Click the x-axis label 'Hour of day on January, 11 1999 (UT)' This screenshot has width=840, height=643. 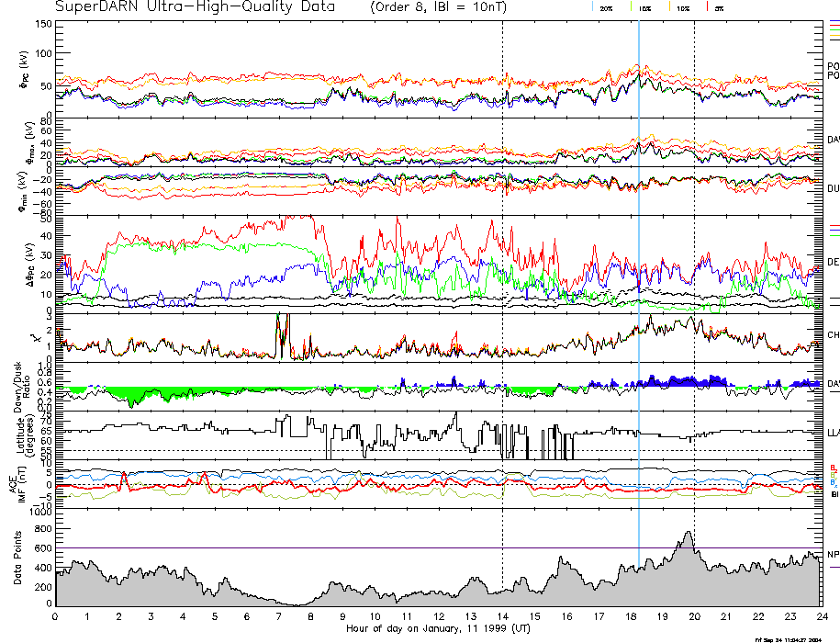(x=438, y=629)
